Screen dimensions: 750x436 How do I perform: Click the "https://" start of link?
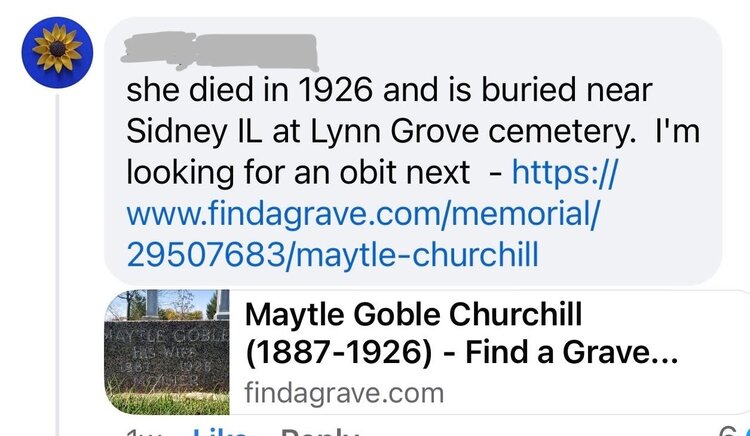point(563,173)
